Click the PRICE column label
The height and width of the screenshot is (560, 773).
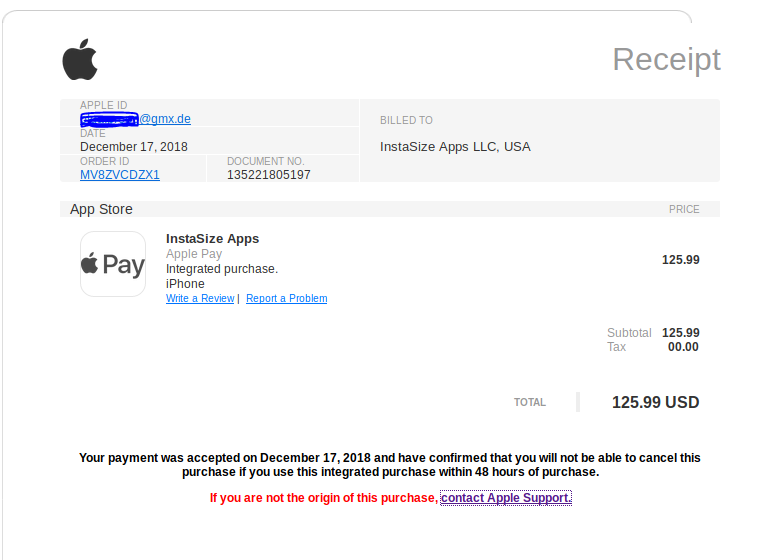coord(684,209)
